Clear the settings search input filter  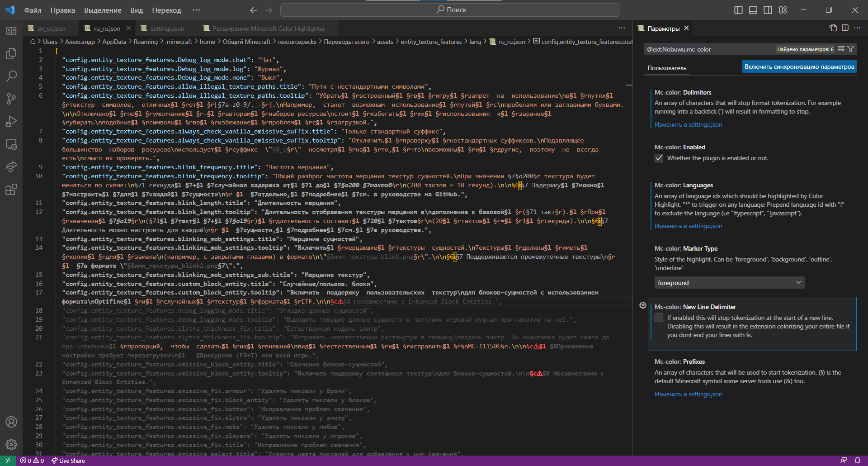(x=840, y=49)
